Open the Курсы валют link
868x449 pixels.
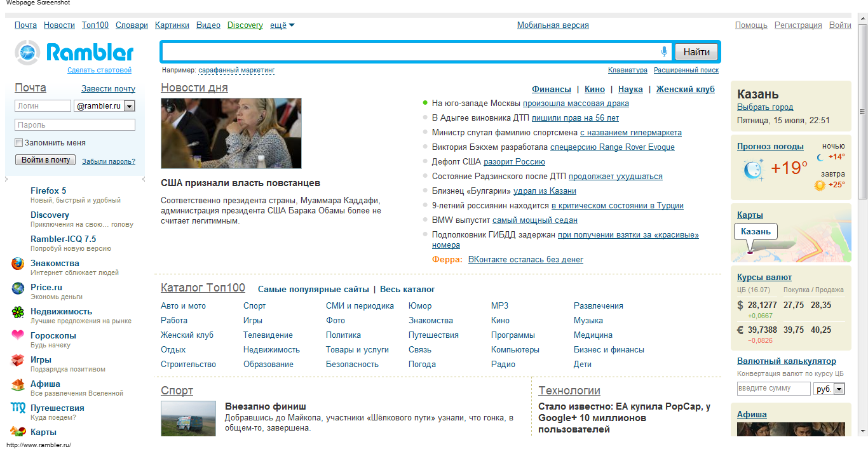click(764, 278)
